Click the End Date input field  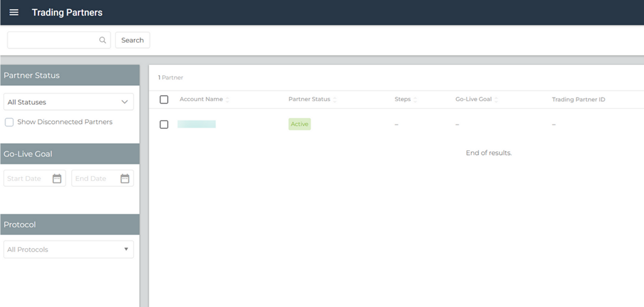click(x=103, y=178)
